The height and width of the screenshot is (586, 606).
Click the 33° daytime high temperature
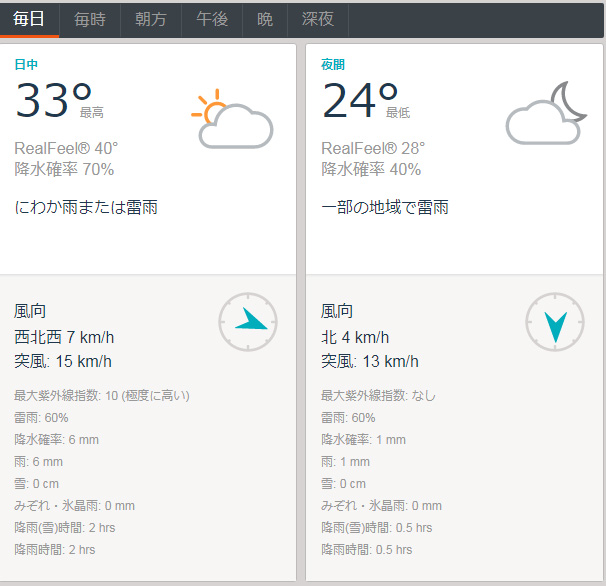click(53, 101)
